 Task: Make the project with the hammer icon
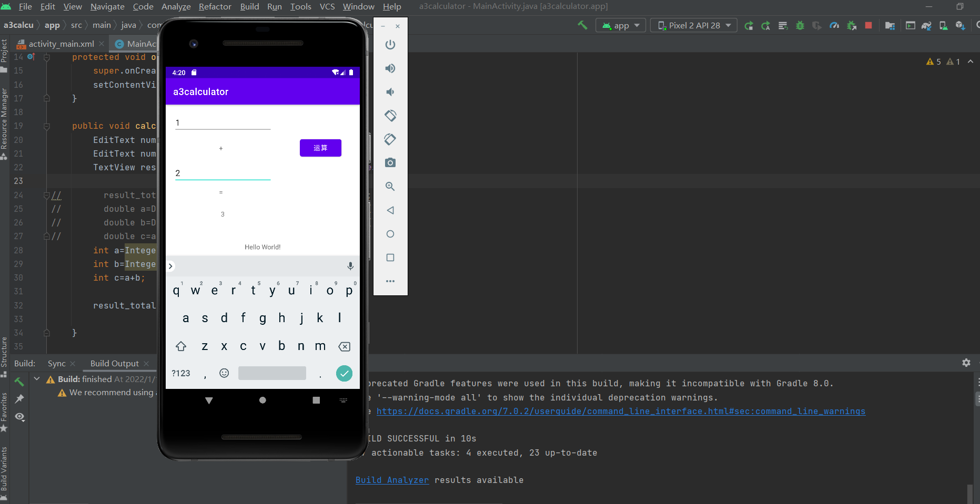(x=582, y=25)
